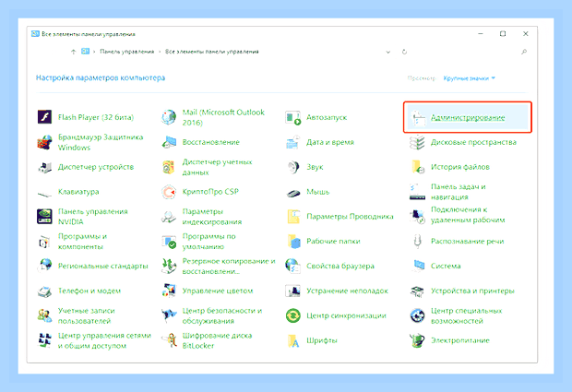Refresh the control panel view
This screenshot has width=572, height=392.
click(404, 52)
